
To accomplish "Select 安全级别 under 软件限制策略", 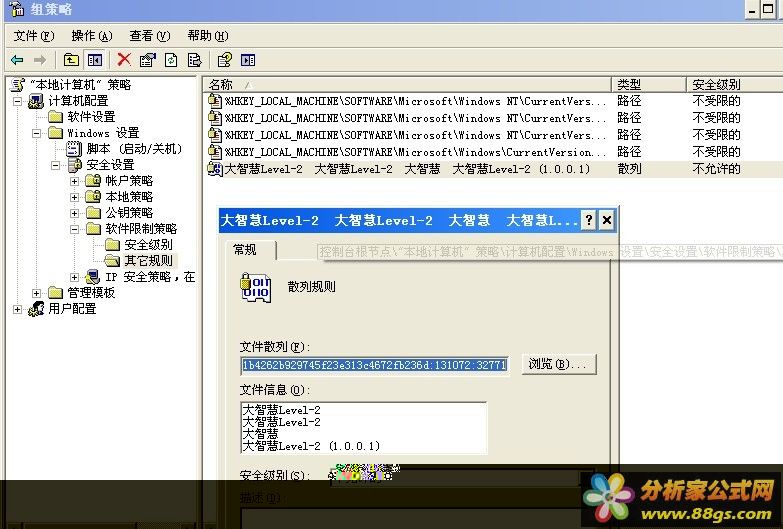I will click(x=148, y=245).
